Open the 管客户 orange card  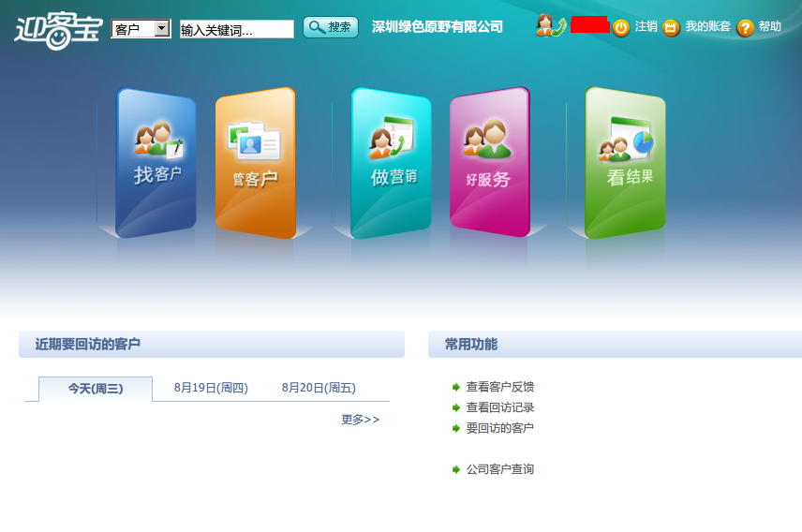pyautogui.click(x=256, y=163)
